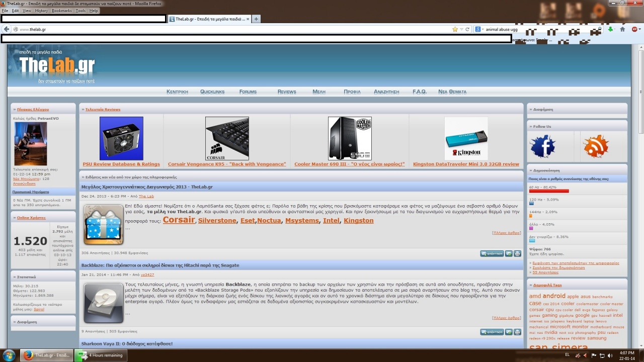Click the TheLab.gr site logo
The height and width of the screenshot is (362, 644).
pos(57,67)
